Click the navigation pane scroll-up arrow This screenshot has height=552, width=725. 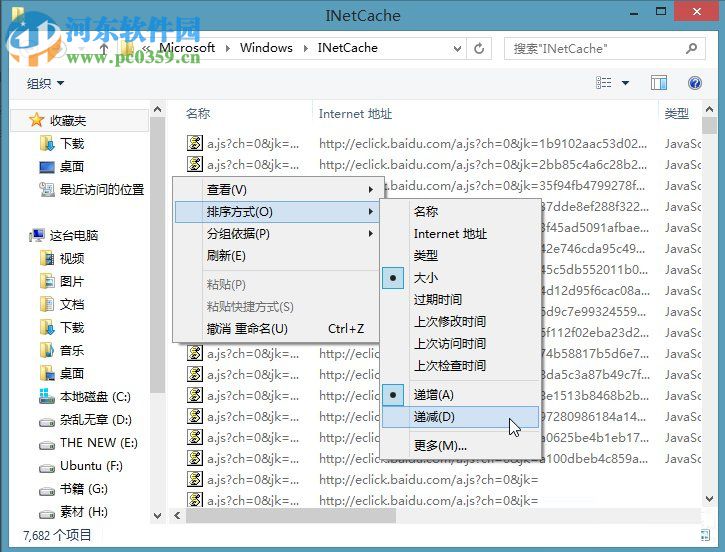click(158, 110)
